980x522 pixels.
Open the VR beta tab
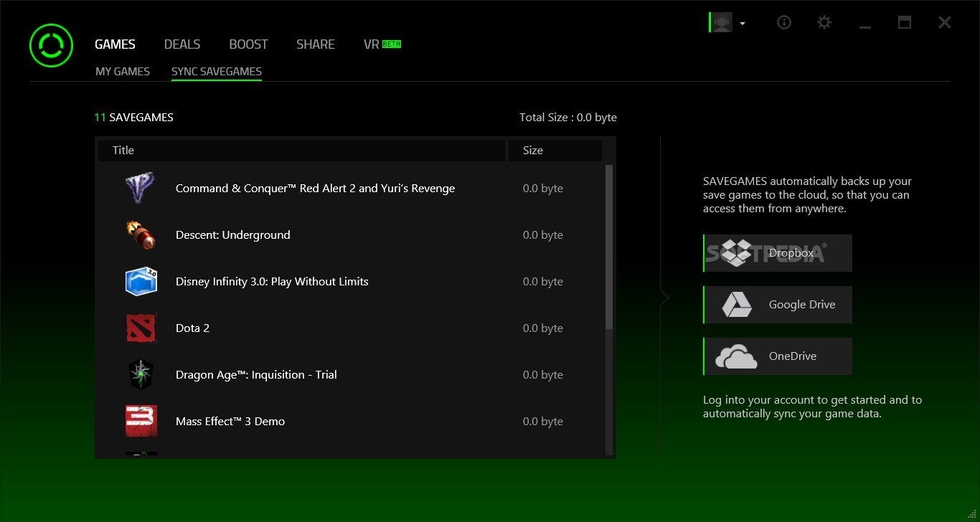382,44
